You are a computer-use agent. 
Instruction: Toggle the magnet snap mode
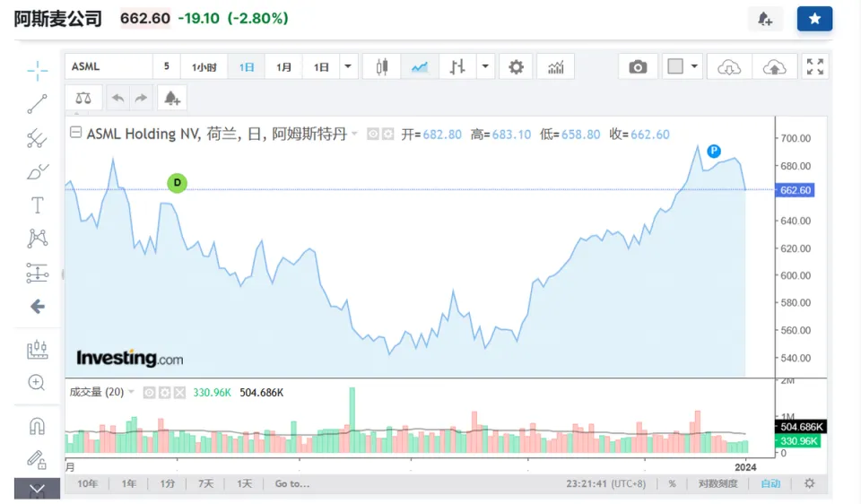pos(37,426)
